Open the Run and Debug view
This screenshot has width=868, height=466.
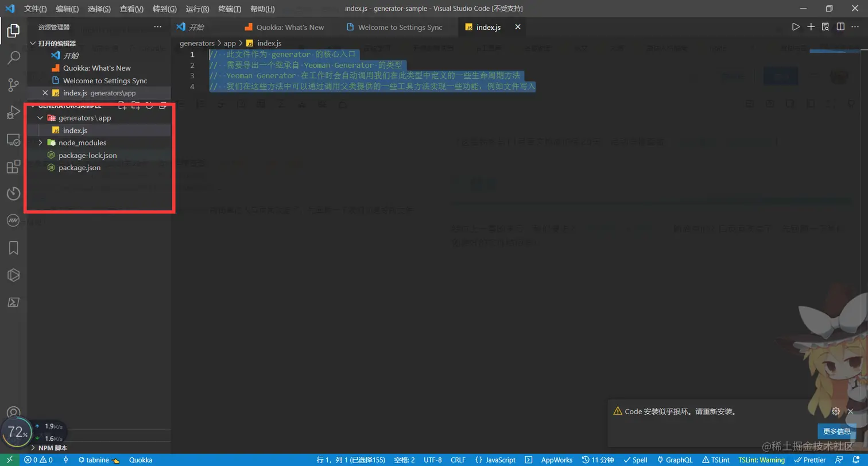click(x=13, y=113)
